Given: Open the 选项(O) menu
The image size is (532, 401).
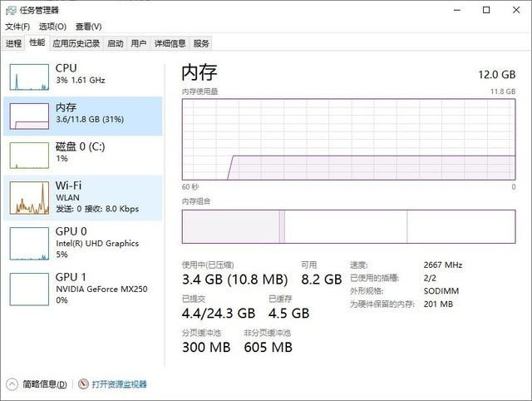Looking at the screenshot, I should [52, 27].
